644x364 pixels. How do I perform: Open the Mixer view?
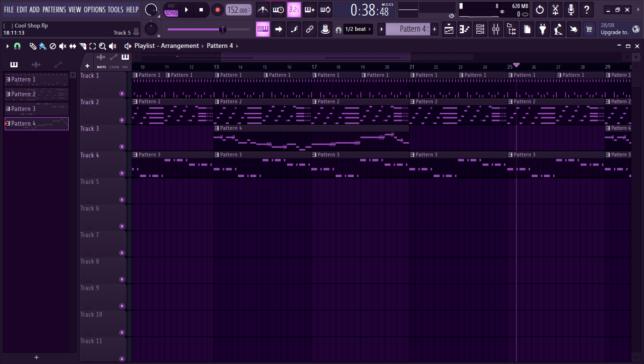tap(496, 29)
